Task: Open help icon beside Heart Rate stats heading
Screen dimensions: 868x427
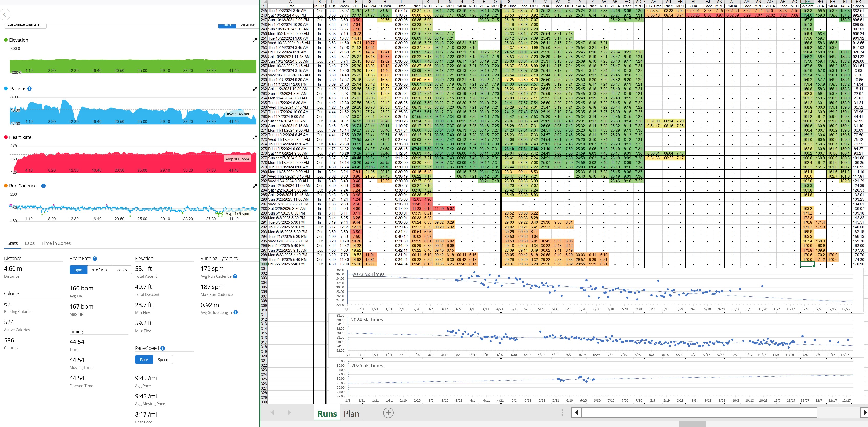Action: click(x=95, y=259)
